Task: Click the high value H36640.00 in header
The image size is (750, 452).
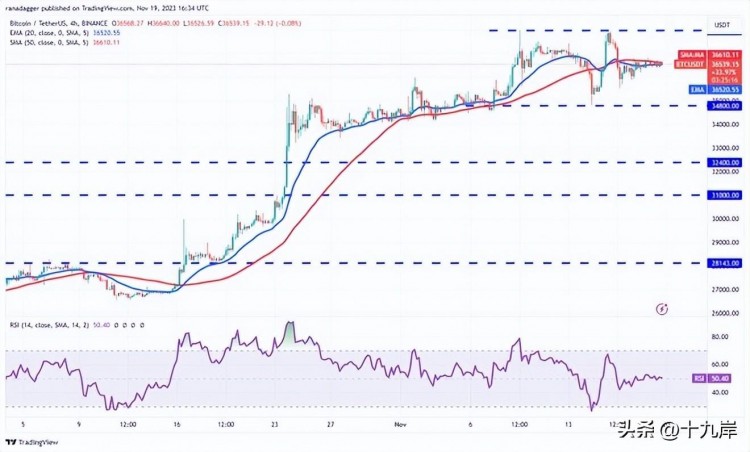Action: click(164, 23)
